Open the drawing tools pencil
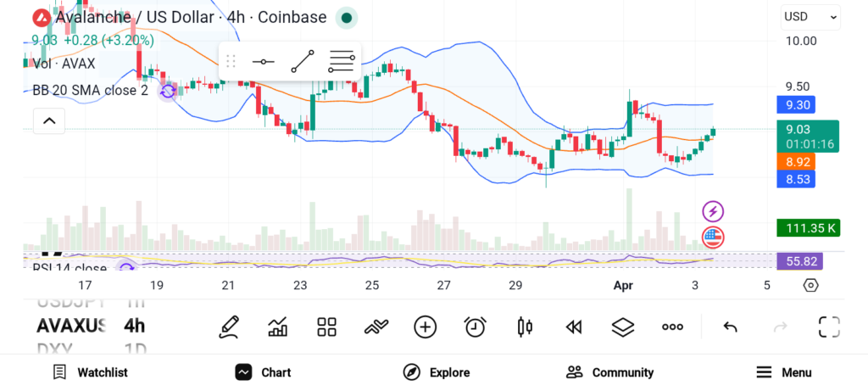The width and height of the screenshot is (868, 391). coord(229,327)
